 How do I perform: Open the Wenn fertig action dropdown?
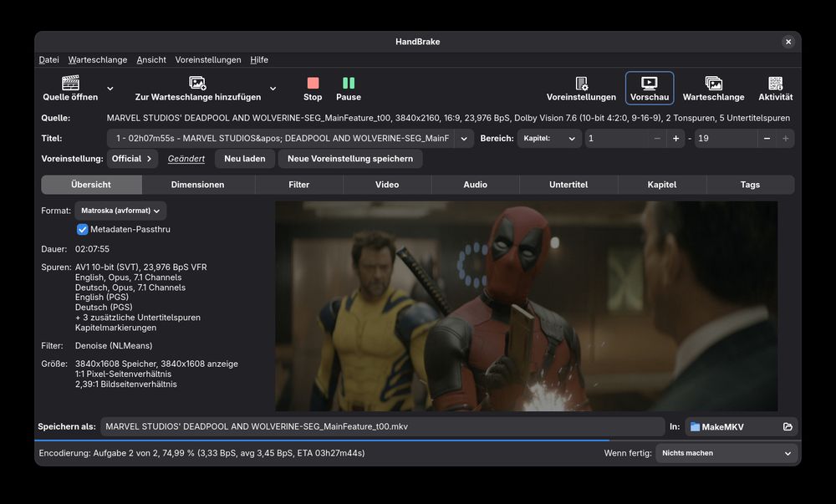pos(726,453)
